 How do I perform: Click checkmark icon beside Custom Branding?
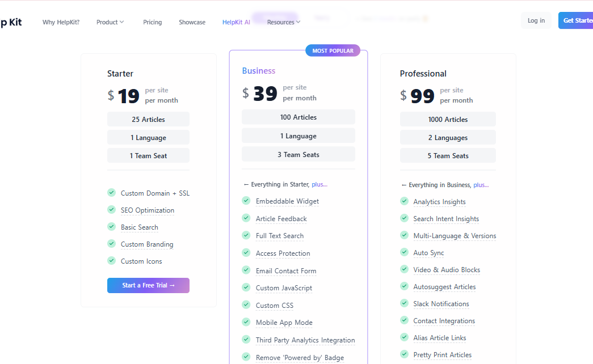(112, 243)
